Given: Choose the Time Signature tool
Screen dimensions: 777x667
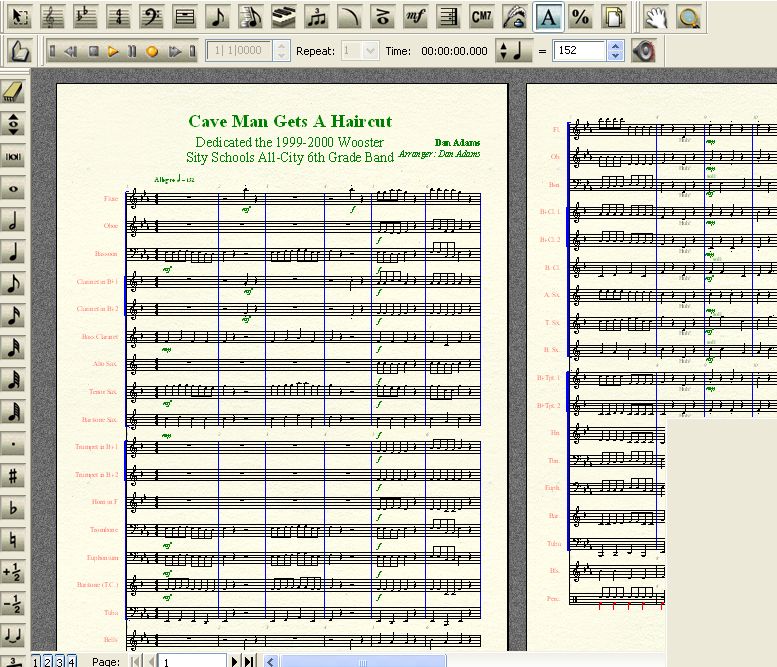Looking at the screenshot, I should 118,17.
